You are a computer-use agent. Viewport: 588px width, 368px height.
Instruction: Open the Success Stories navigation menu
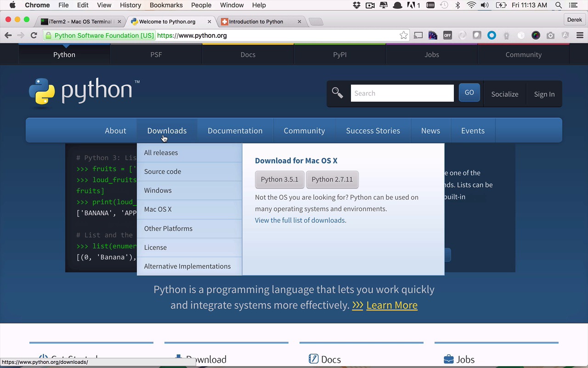[373, 131]
